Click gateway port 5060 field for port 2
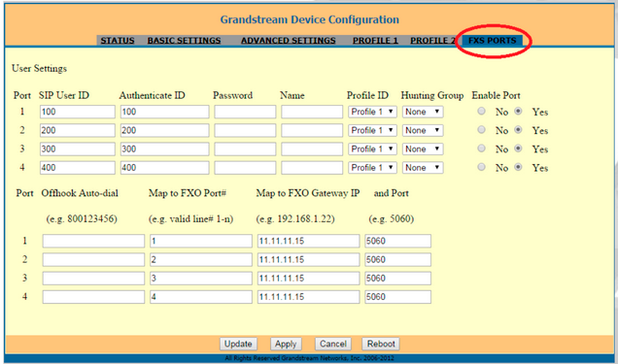 [397, 260]
